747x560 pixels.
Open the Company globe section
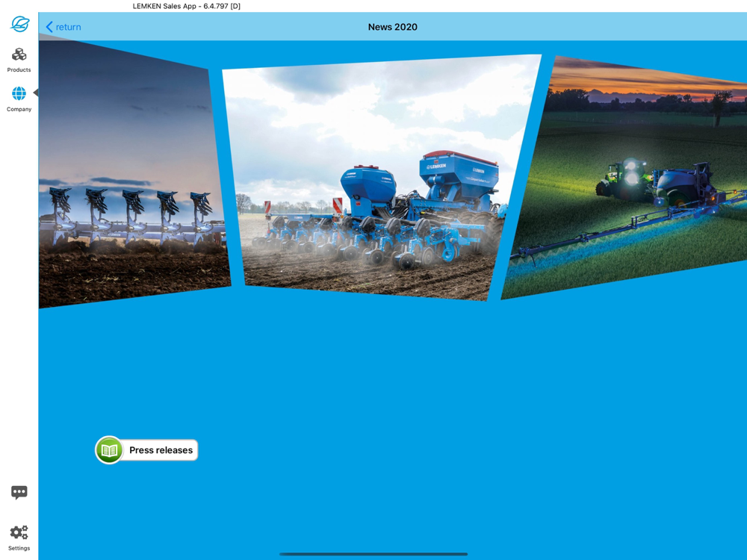(19, 99)
